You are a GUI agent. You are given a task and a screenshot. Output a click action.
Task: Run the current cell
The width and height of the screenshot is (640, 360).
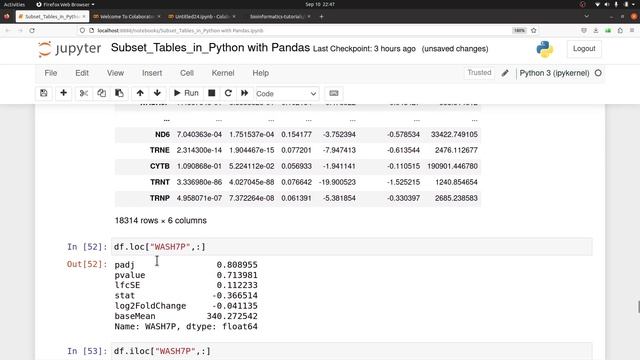pyautogui.click(x=187, y=93)
